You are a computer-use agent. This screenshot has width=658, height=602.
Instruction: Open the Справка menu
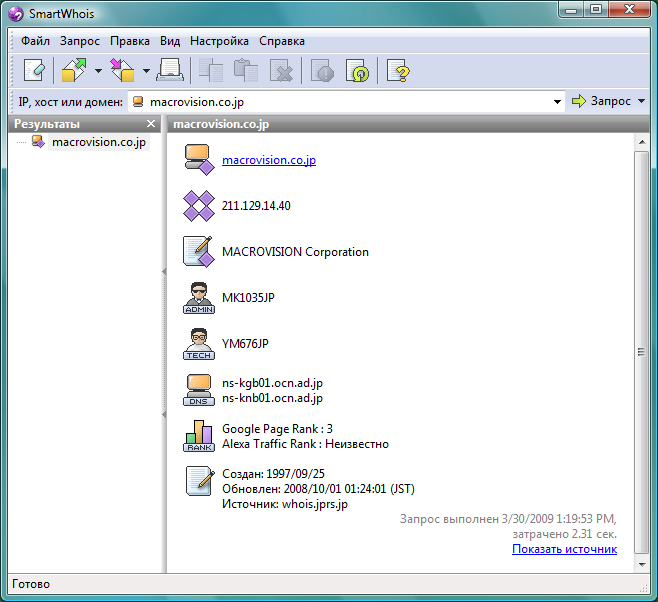[282, 41]
